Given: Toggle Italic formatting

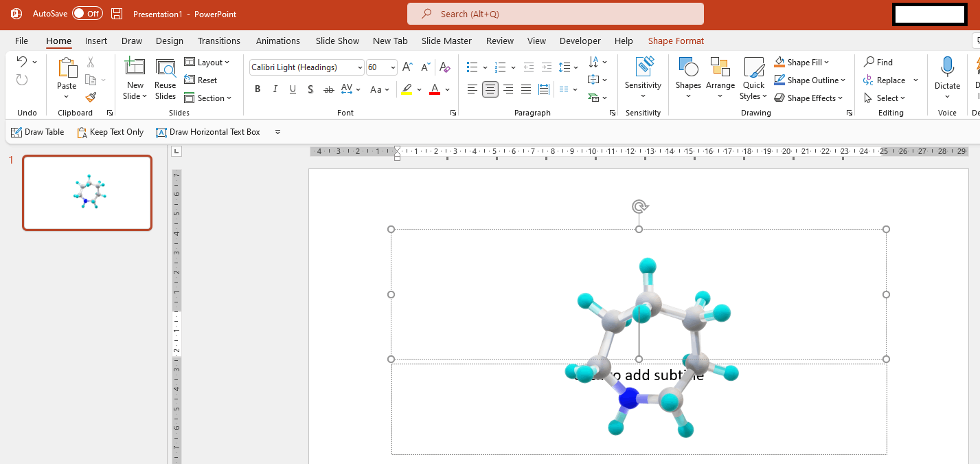Looking at the screenshot, I should coord(275,89).
